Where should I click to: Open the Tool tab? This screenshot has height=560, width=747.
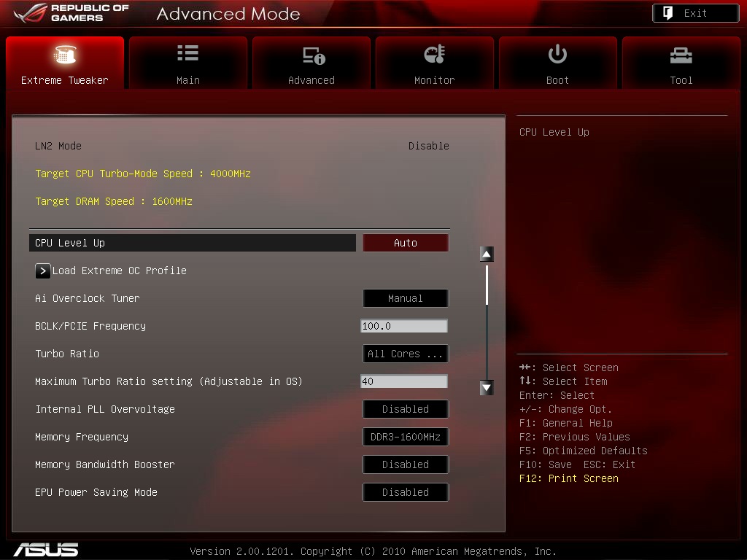pos(681,63)
